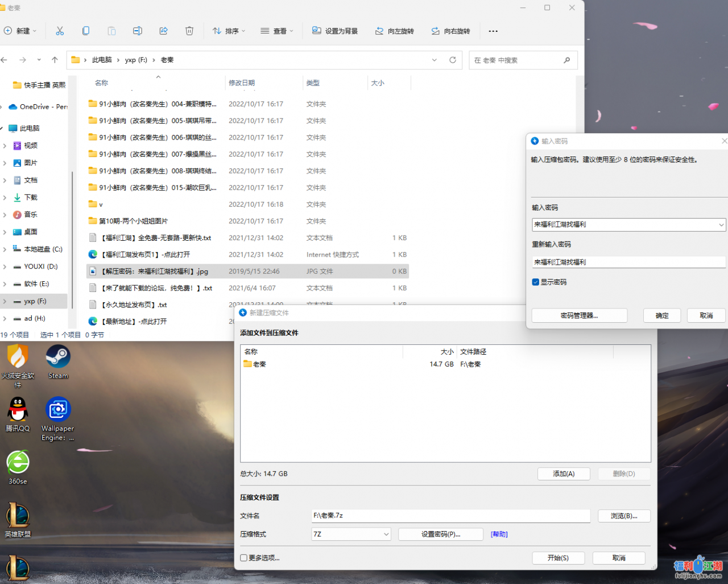Click the Copy icon in Explorer toolbar

(86, 31)
